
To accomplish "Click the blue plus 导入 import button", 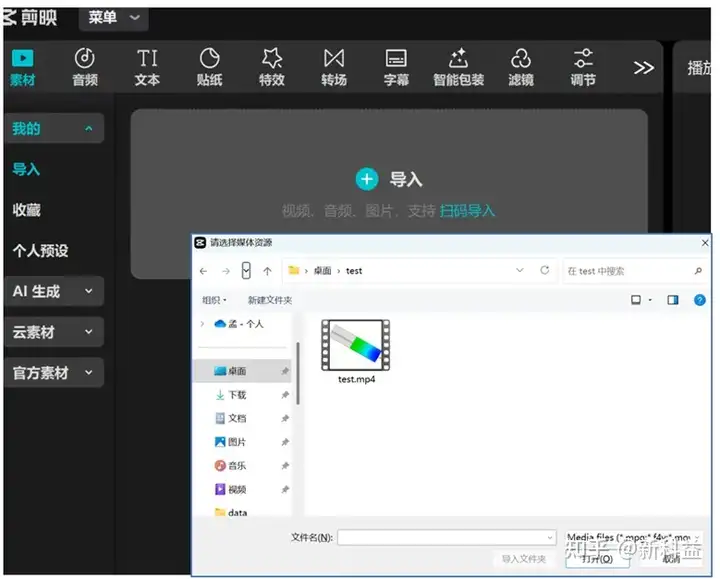I will pyautogui.click(x=367, y=179).
